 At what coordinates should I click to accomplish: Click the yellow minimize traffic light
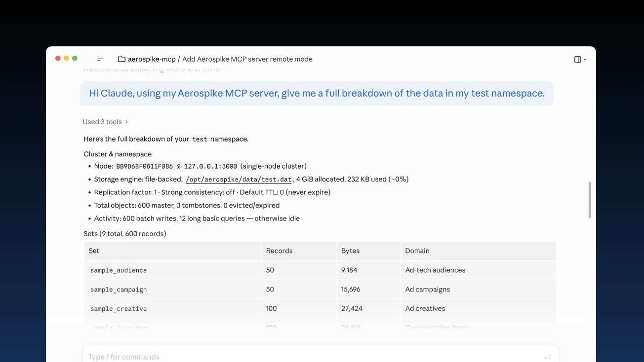click(66, 57)
